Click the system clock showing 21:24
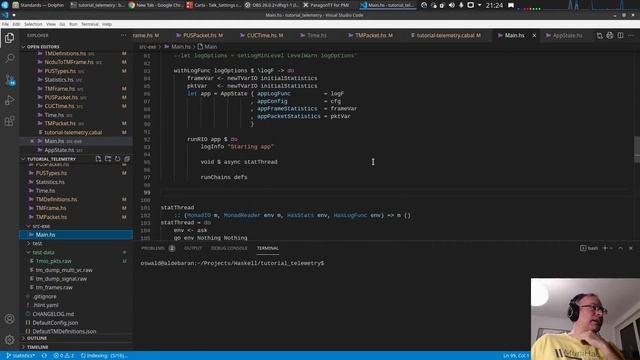Viewport: 640px width, 360px height. [494, 5]
